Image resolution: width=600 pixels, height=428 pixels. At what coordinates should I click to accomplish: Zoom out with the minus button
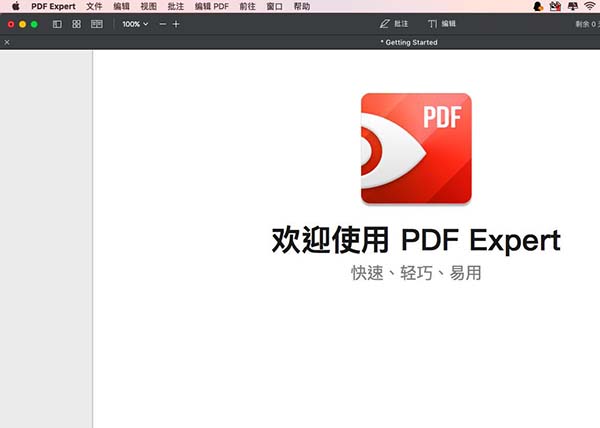163,24
